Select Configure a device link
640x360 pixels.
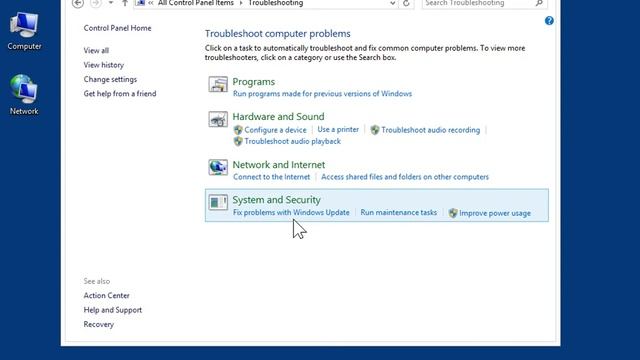click(275, 130)
